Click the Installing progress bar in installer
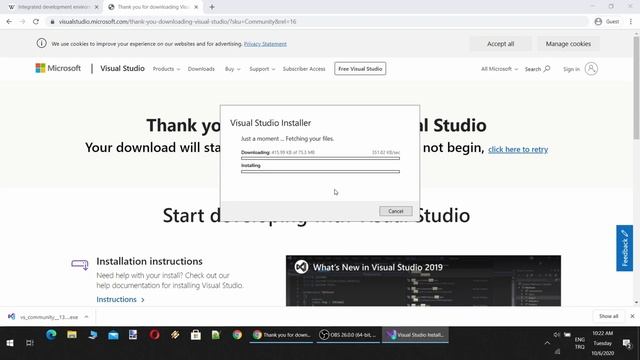The width and height of the screenshot is (640, 360). tap(320, 171)
